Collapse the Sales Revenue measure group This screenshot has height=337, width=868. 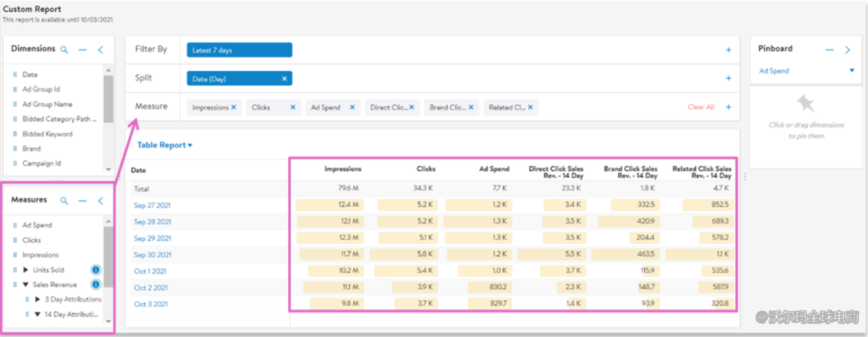(26, 285)
